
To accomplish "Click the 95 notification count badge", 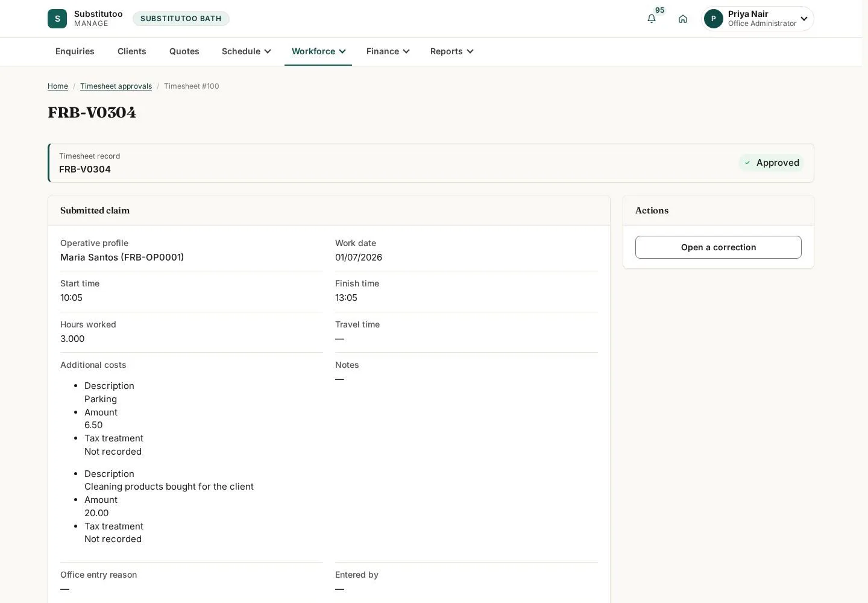I will tap(659, 10).
